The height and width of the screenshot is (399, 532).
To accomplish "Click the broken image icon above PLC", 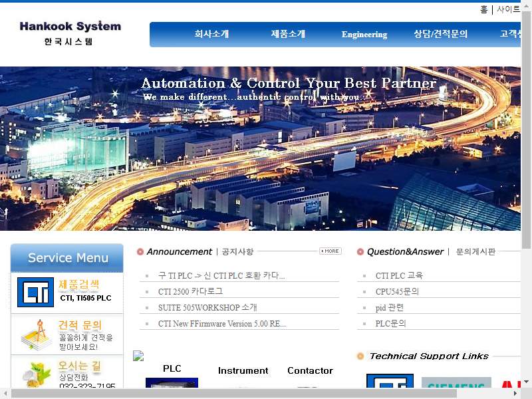I will coord(138,355).
